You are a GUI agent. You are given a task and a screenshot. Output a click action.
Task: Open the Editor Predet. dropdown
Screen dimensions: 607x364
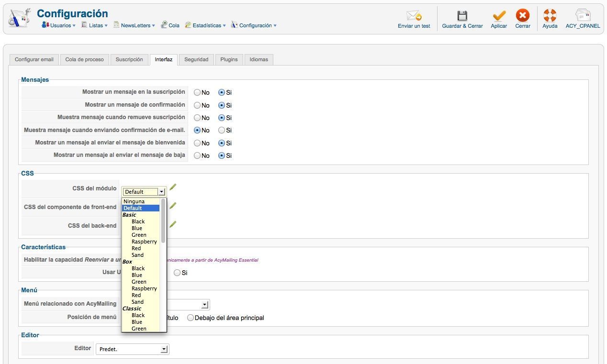click(x=132, y=349)
